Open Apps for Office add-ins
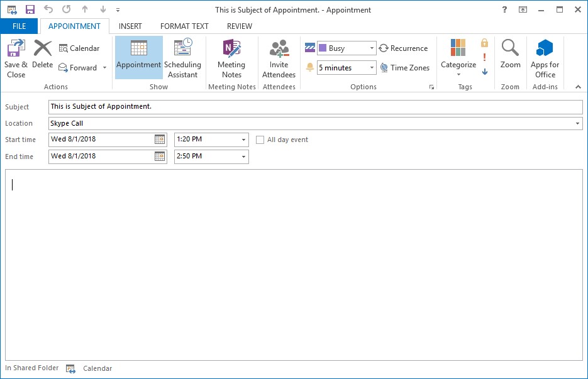The height and width of the screenshot is (379, 588). coord(545,50)
